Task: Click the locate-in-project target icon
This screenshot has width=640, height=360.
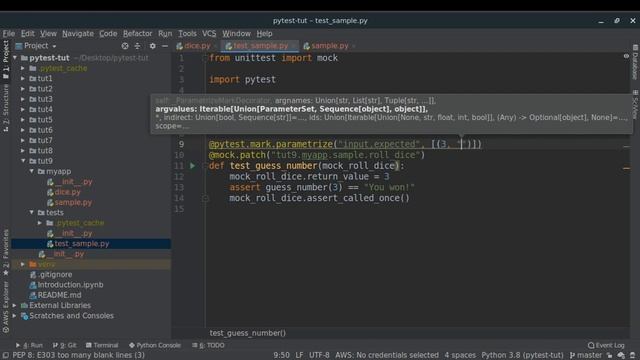Action: tap(125, 46)
